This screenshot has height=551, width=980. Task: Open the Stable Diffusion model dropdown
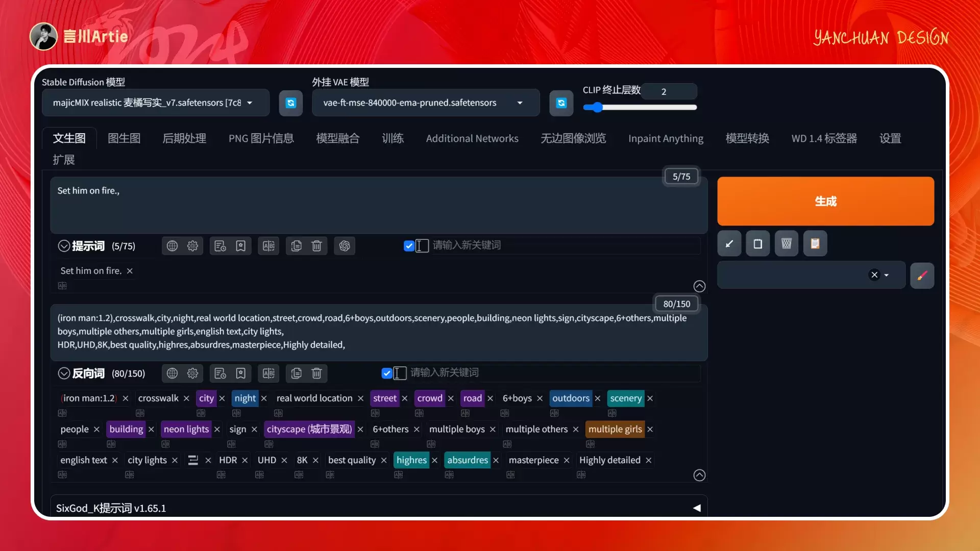156,103
